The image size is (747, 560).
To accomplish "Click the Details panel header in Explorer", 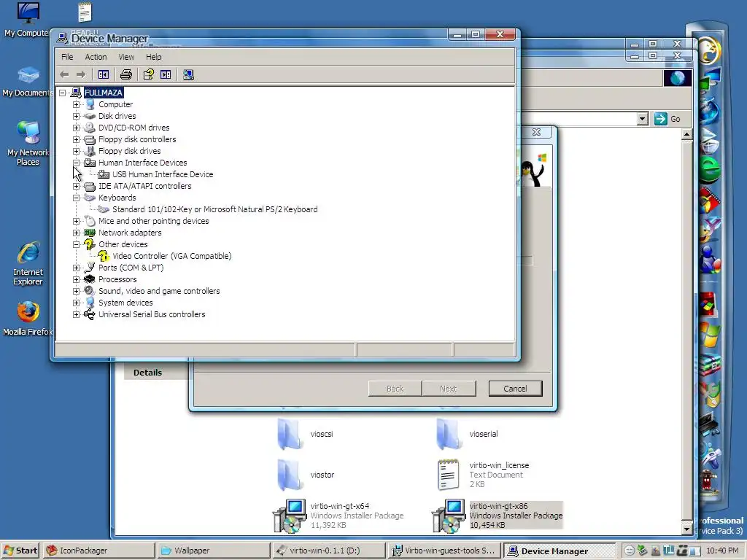I will tap(147, 373).
